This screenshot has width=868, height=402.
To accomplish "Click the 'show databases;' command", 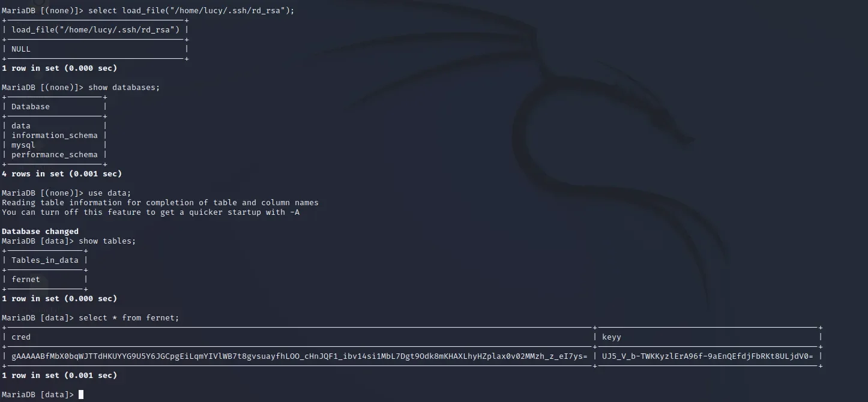I will point(124,87).
